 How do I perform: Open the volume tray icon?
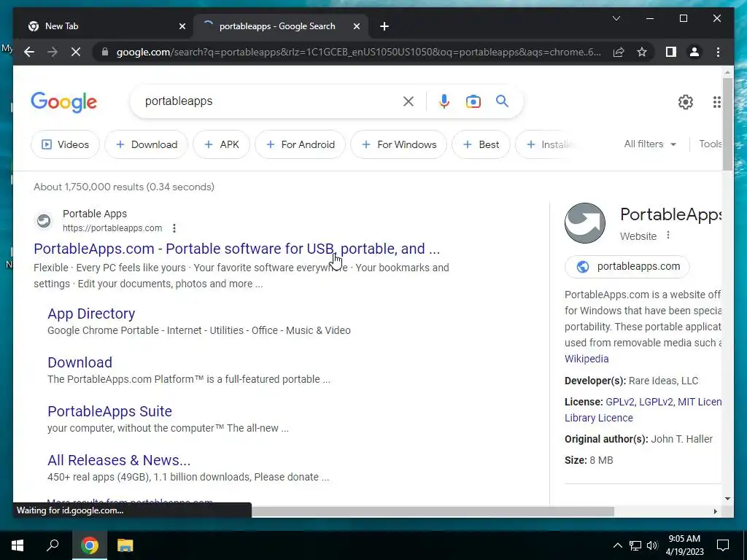pos(652,545)
